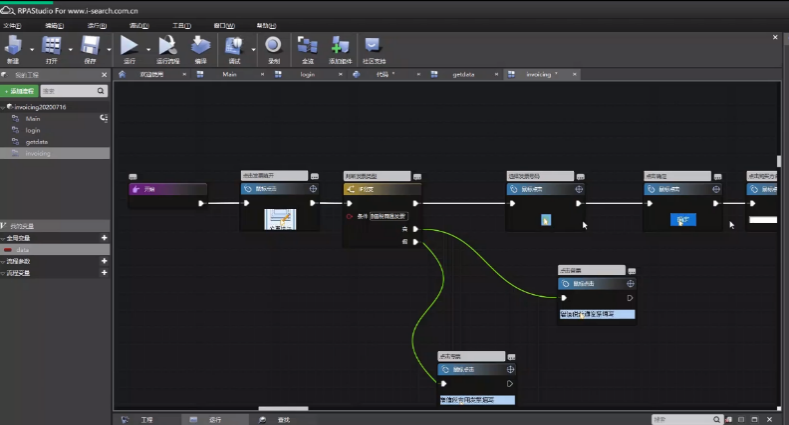Open the File (文件) menu

click(12, 24)
